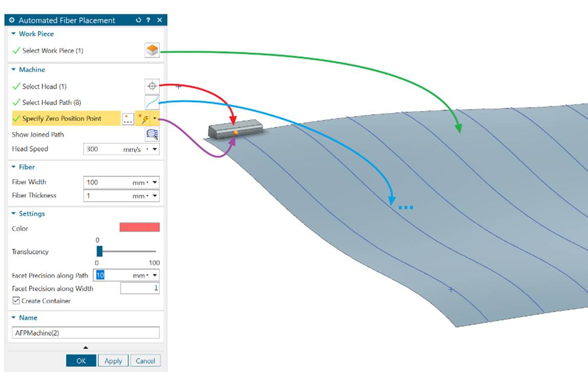Collapse the Work Piece section
588x392 pixels.
coord(14,34)
